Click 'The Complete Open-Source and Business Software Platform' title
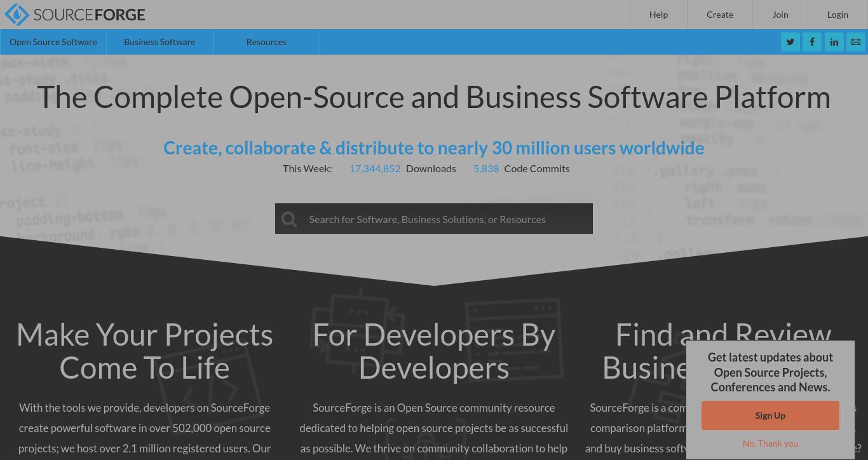 click(434, 97)
